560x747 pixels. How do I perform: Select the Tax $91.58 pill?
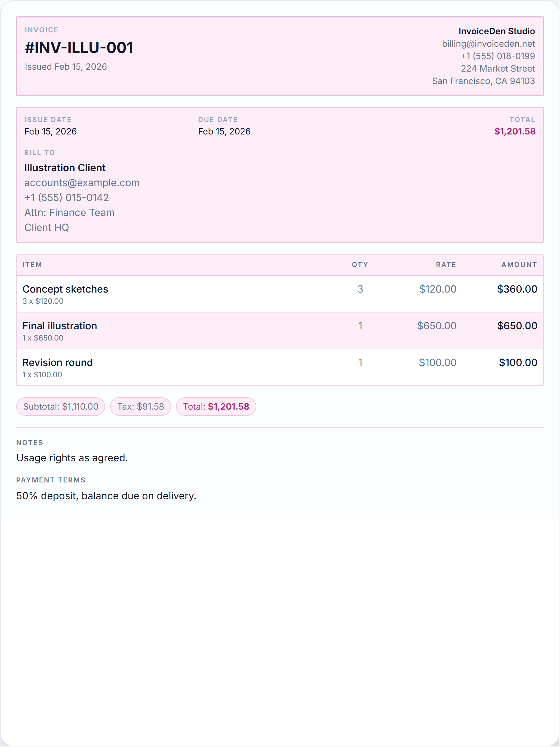click(x=140, y=406)
